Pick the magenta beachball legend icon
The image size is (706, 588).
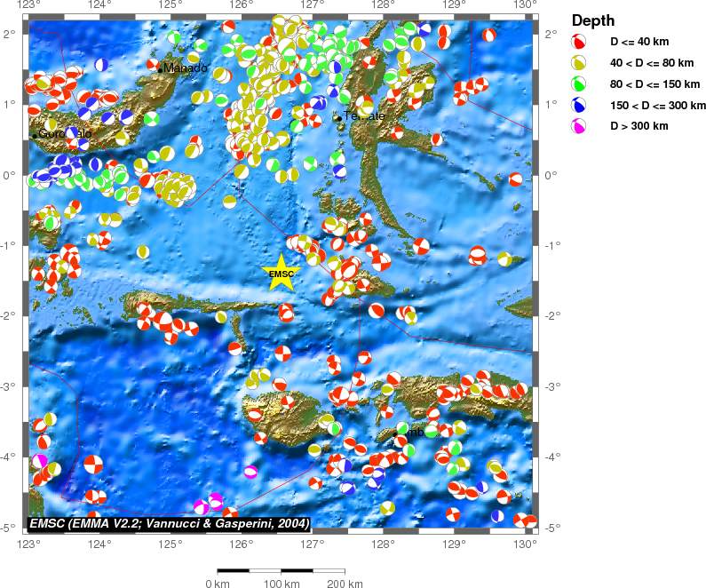pyautogui.click(x=579, y=126)
